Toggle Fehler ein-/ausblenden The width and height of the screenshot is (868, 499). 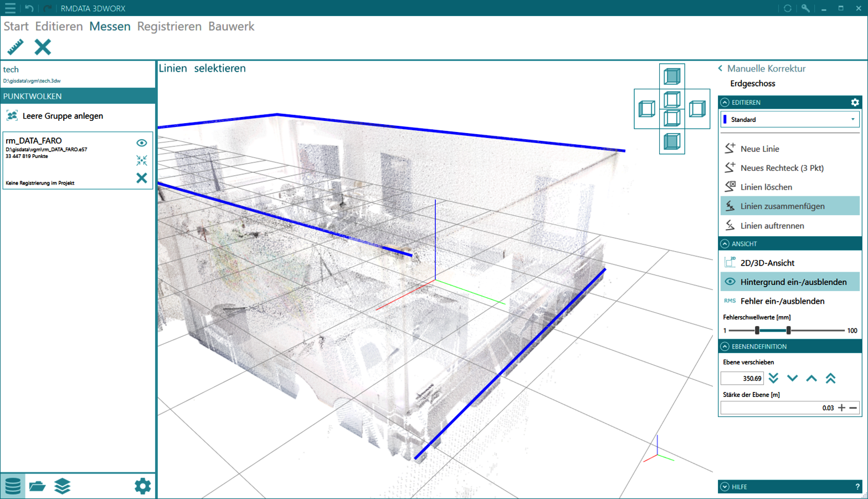[782, 301]
